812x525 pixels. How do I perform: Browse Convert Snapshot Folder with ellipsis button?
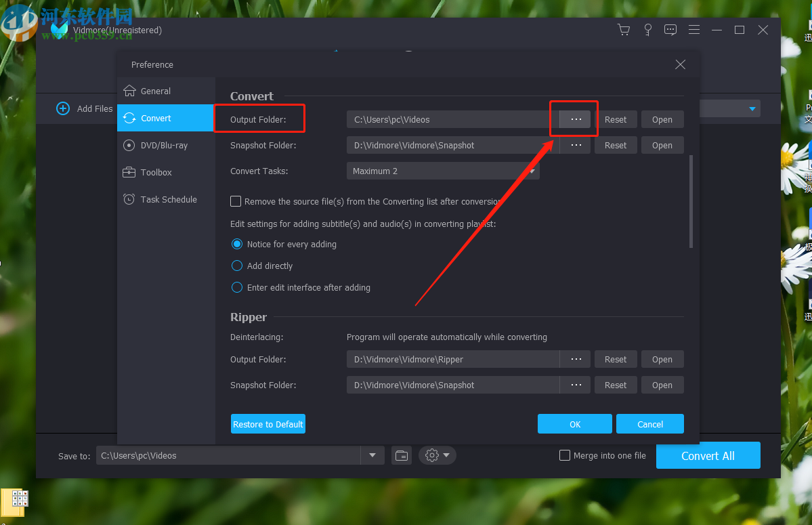click(x=576, y=146)
